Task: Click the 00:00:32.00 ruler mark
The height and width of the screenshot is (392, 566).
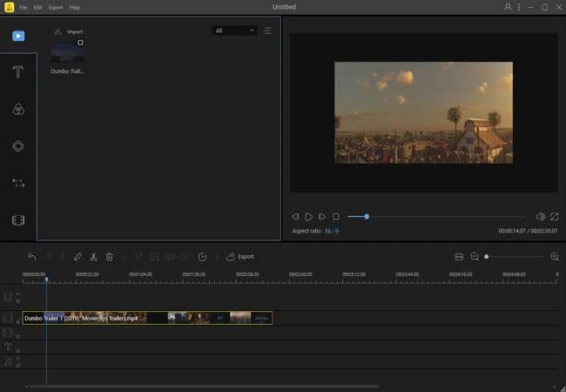Action: click(87, 274)
